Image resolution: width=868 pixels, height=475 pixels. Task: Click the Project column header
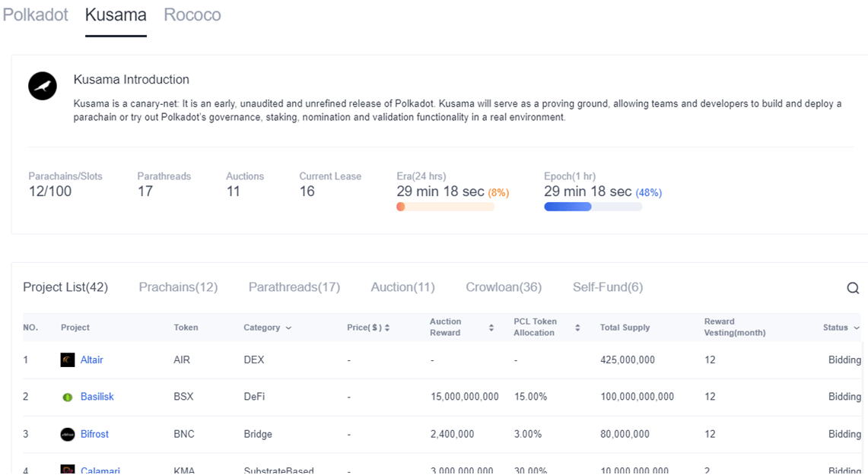[75, 328]
